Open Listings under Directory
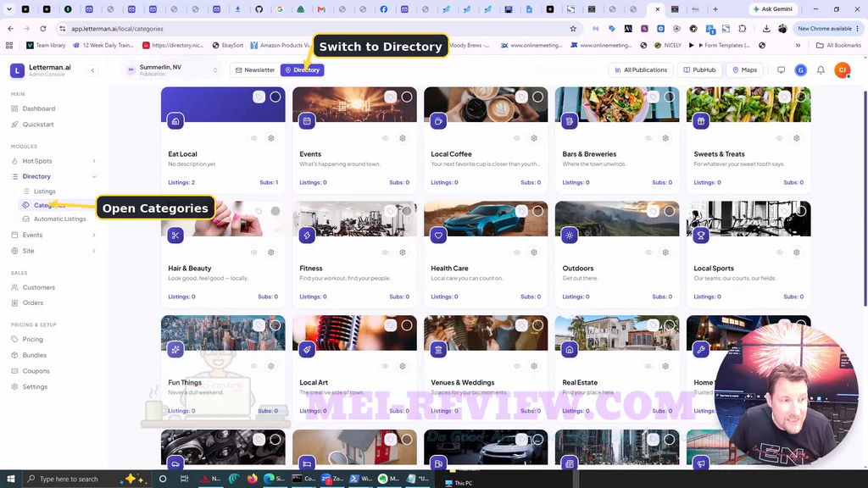The height and width of the screenshot is (488, 868). click(x=44, y=191)
